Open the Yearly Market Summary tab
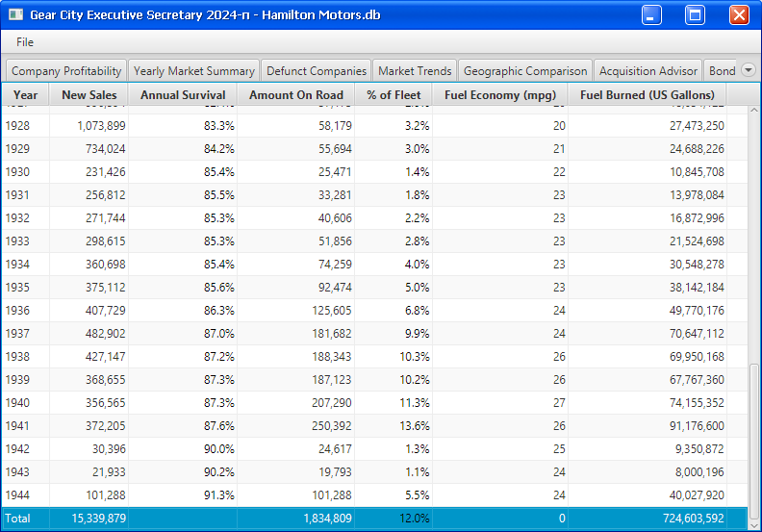The width and height of the screenshot is (762, 532). click(194, 71)
